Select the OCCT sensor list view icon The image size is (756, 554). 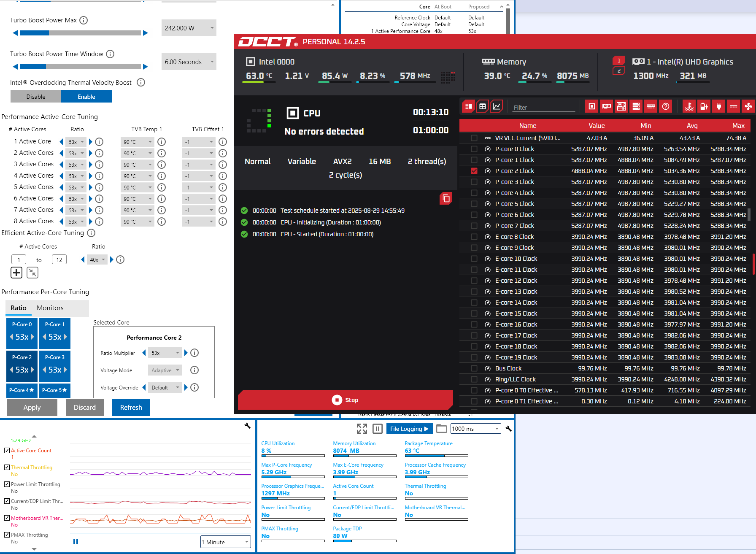tap(468, 107)
